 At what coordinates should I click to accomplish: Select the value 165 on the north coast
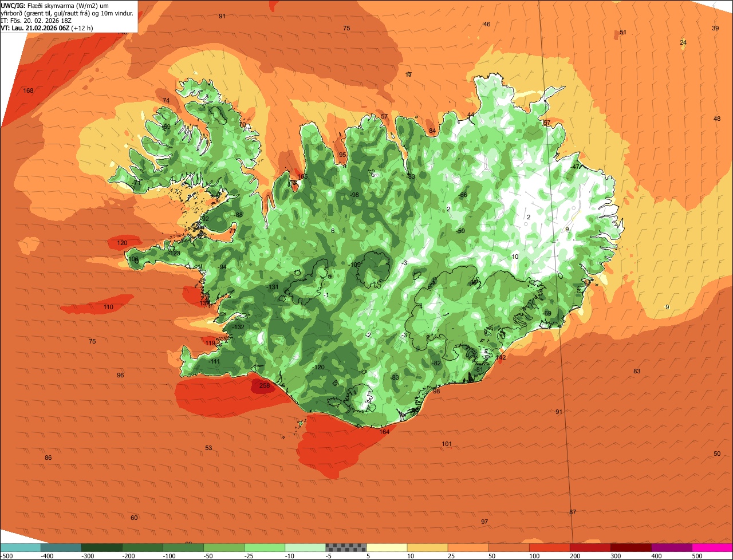[x=302, y=176]
